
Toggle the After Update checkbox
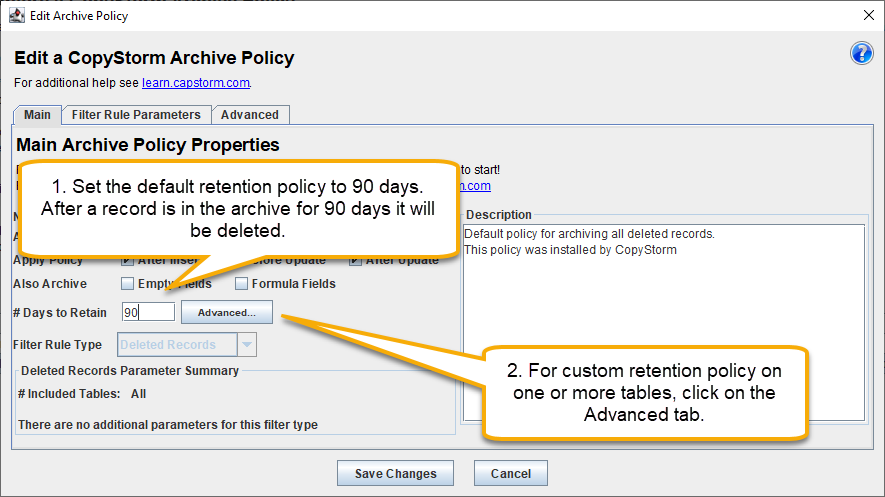pyautogui.click(x=355, y=261)
